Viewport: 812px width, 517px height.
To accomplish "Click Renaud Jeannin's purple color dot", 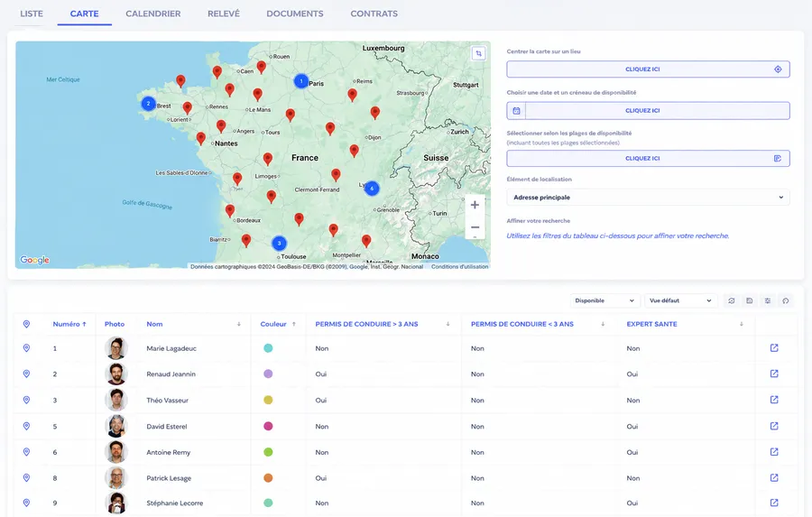I will (x=268, y=374).
